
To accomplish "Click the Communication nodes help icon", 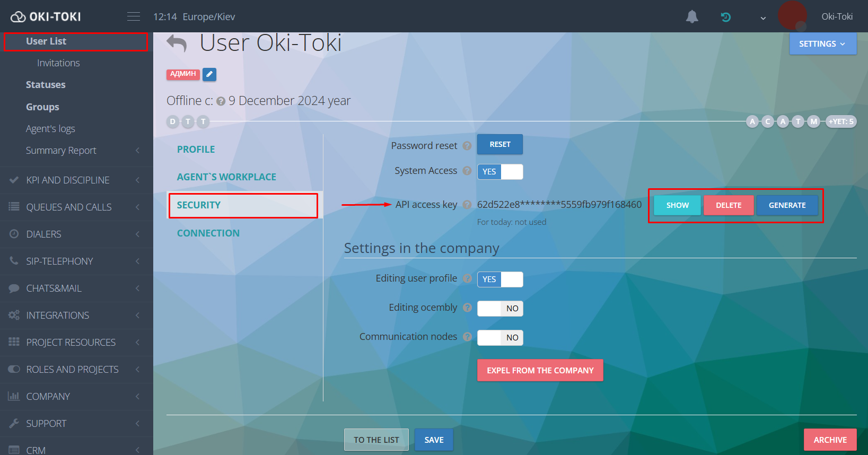I will pos(467,337).
